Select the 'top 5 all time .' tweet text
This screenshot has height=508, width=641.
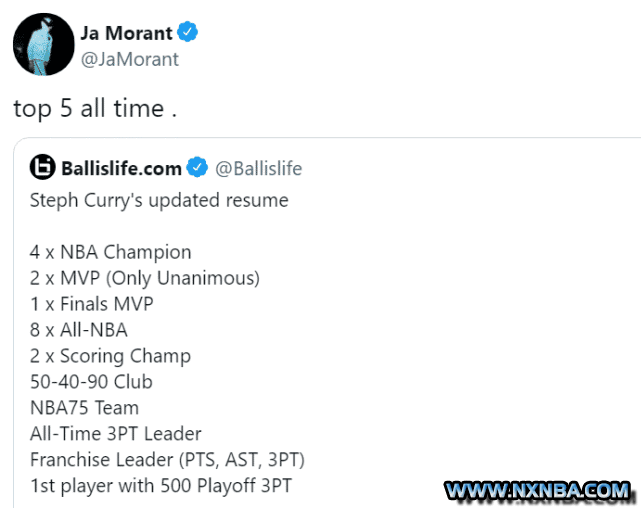tap(95, 109)
